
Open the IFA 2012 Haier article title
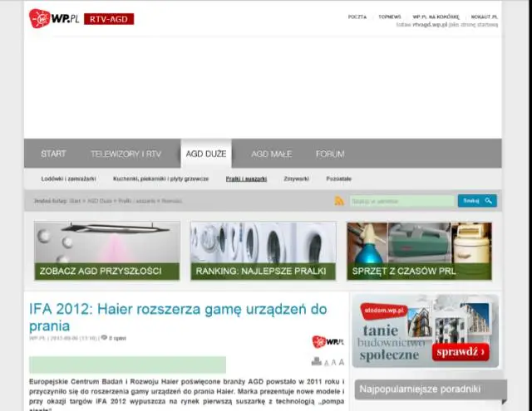click(x=178, y=317)
